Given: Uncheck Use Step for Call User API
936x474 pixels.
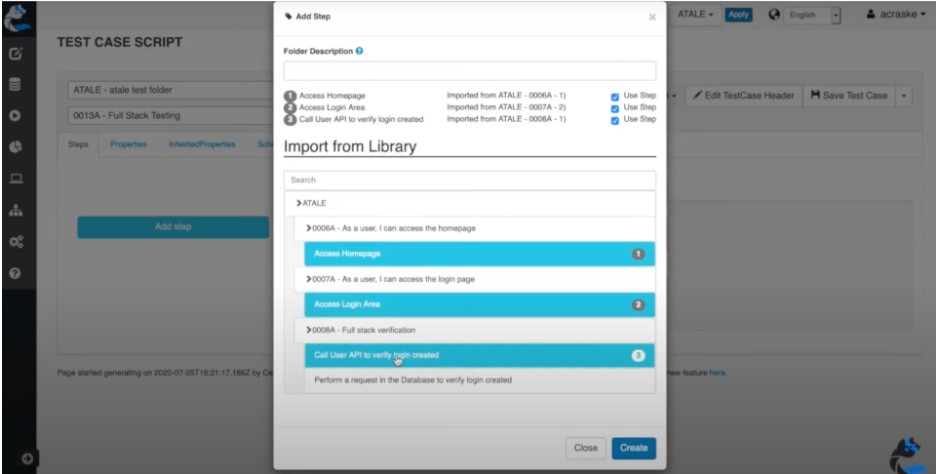Looking at the screenshot, I should click(615, 120).
